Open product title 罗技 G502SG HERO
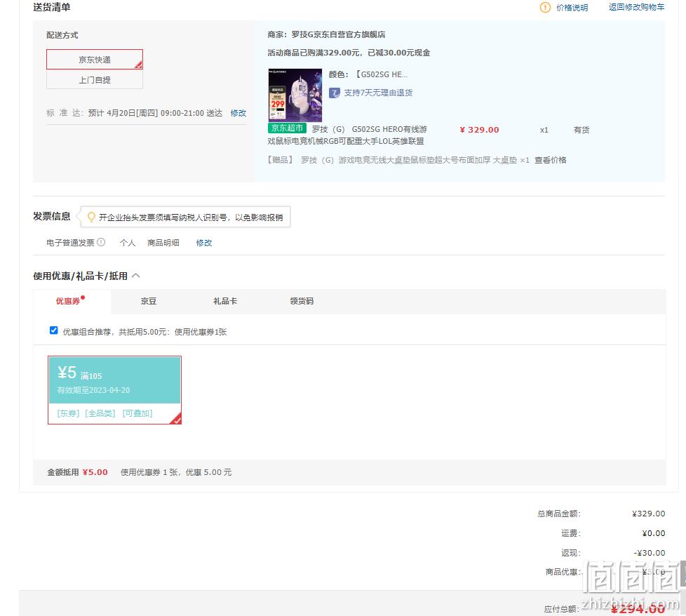 click(347, 135)
